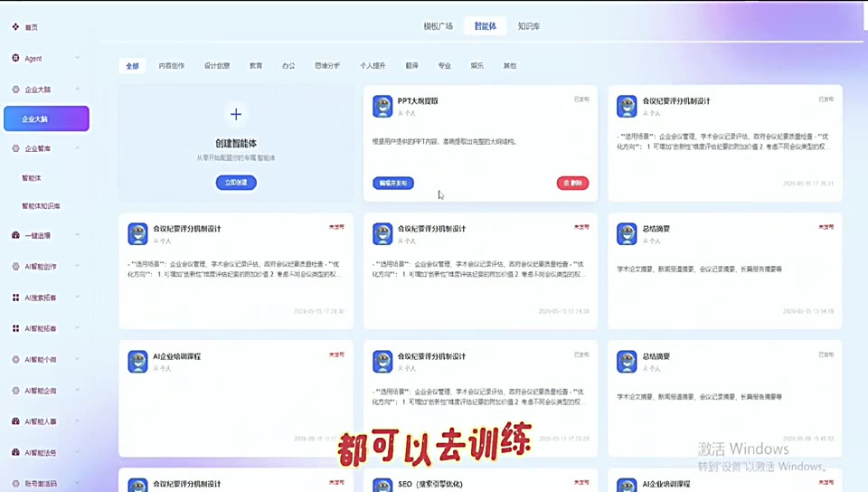This screenshot has height=492, width=868.
Task: Click the 创建智能体 heading text
Action: (236, 143)
